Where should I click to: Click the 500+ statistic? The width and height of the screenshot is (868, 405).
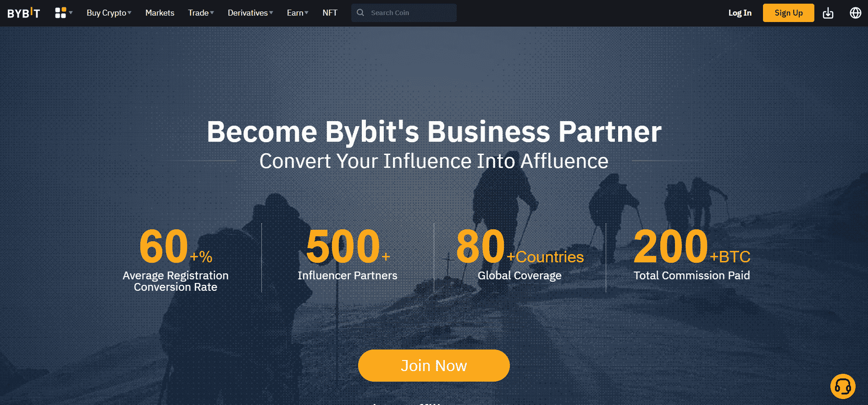[348, 247]
